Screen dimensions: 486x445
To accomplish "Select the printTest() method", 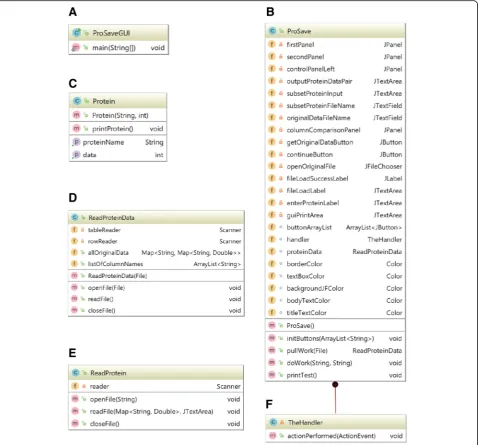I will pyautogui.click(x=302, y=375).
